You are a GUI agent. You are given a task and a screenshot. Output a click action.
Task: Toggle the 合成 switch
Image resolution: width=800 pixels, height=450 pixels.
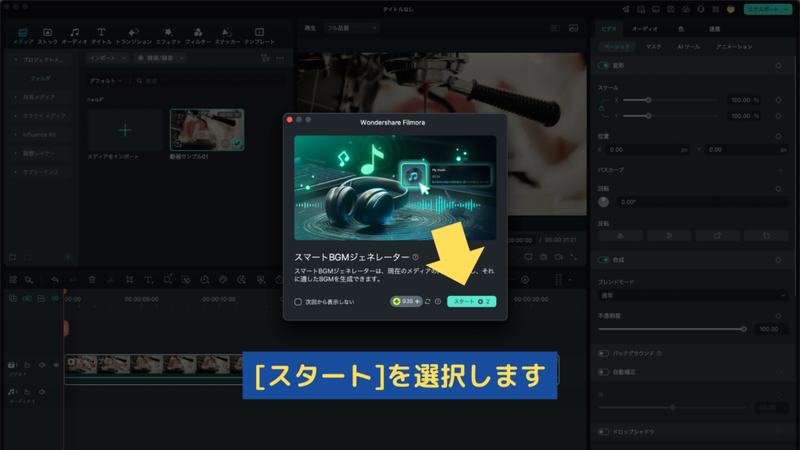(604, 260)
